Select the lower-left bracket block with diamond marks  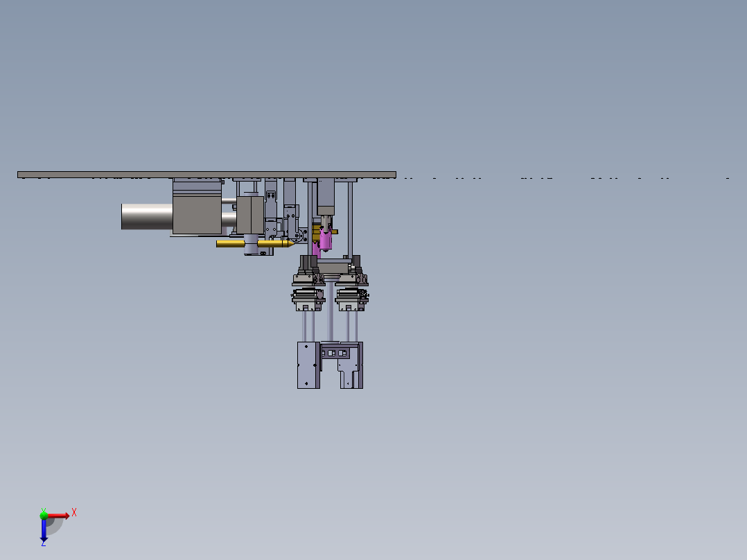click(x=309, y=365)
